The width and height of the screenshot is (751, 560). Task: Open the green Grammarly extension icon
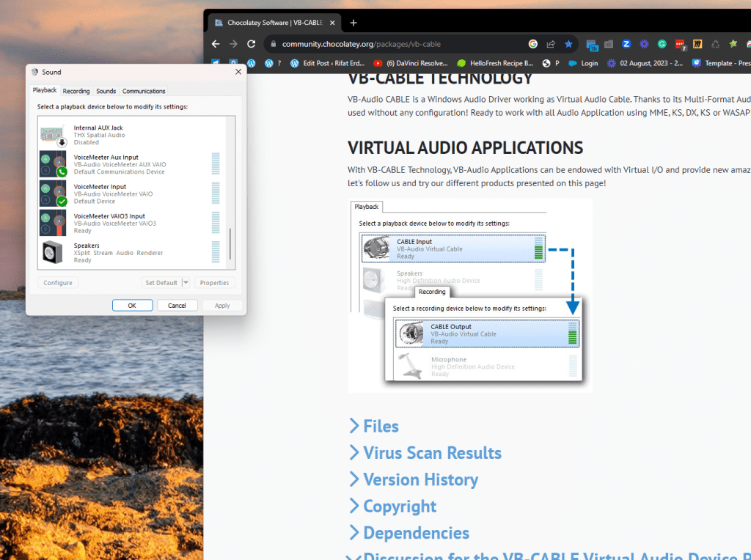662,44
